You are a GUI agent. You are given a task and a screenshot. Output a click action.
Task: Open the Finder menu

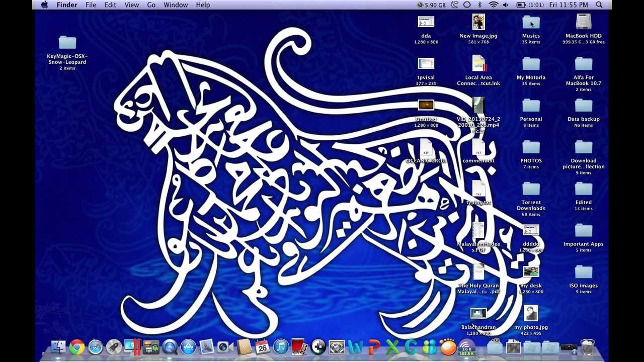67,5
